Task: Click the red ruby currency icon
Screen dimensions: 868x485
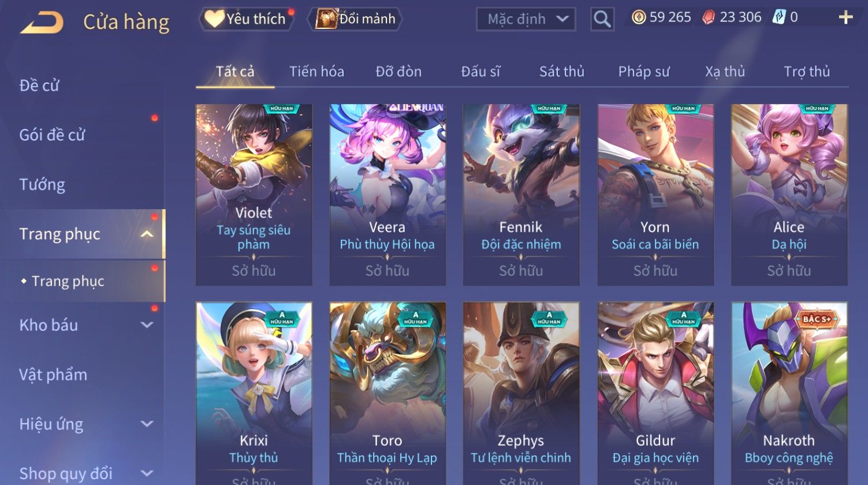Action: point(708,18)
